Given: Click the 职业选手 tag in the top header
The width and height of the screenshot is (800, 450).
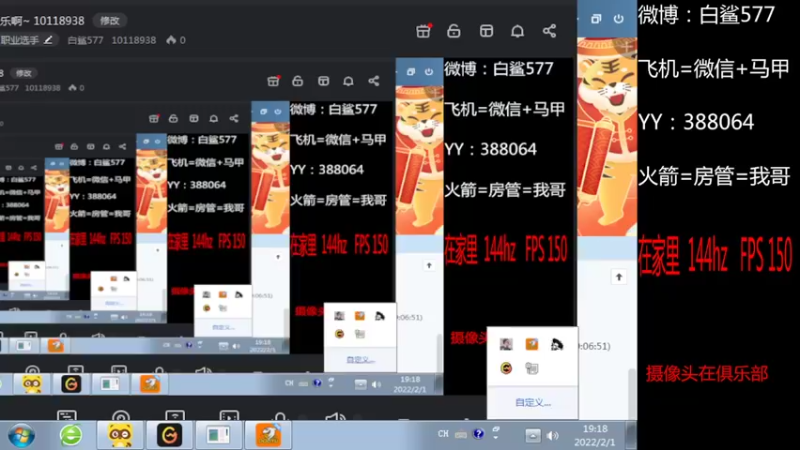Looking at the screenshot, I should tap(19, 40).
